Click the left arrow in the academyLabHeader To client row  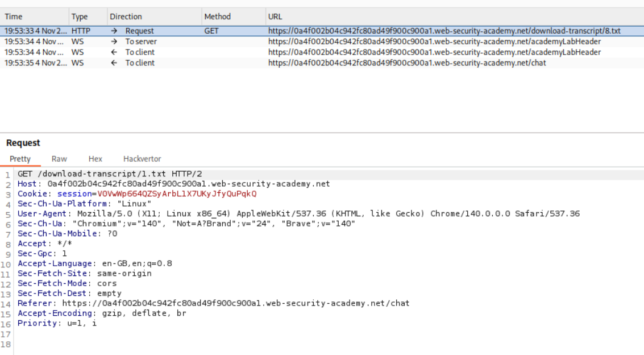tap(114, 52)
